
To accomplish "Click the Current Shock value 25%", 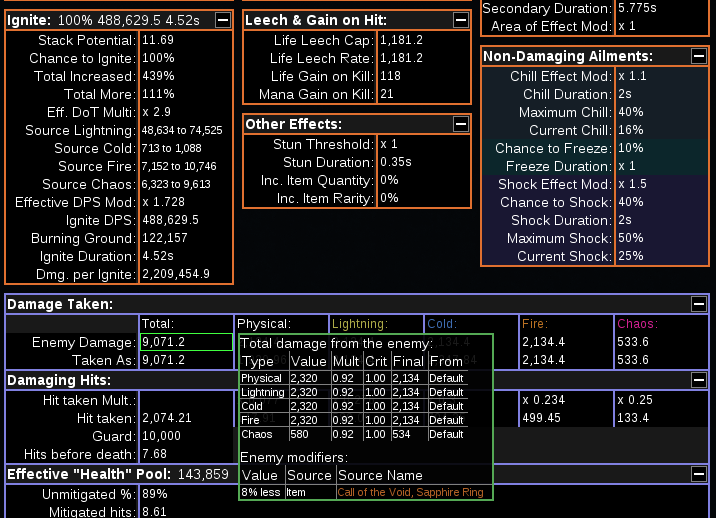I will click(x=631, y=256).
